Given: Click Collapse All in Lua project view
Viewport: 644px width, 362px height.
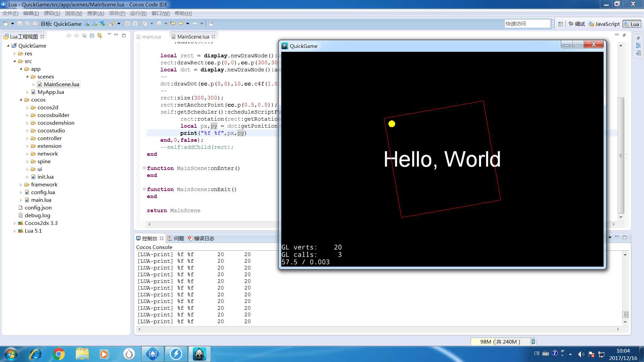Looking at the screenshot, I should pyautogui.click(x=92, y=36).
